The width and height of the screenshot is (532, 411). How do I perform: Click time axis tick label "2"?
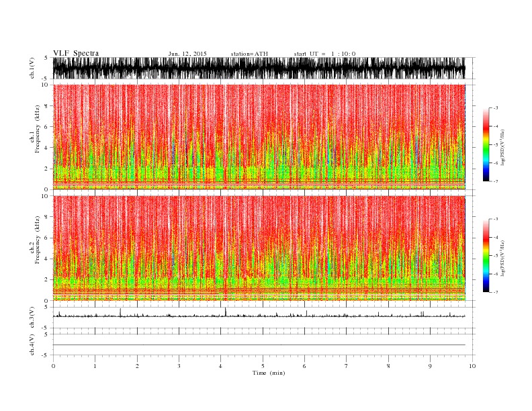tap(137, 366)
